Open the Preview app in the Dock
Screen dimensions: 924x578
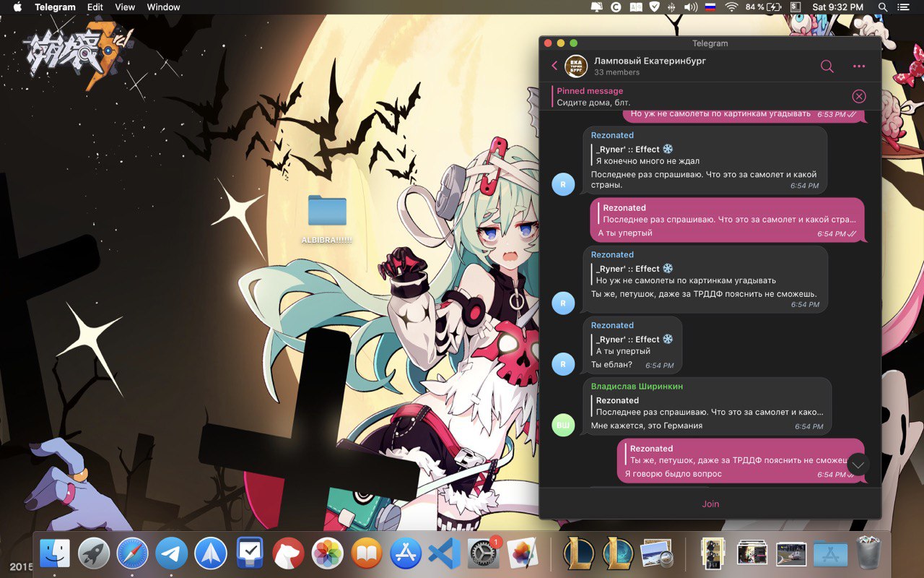click(x=657, y=554)
